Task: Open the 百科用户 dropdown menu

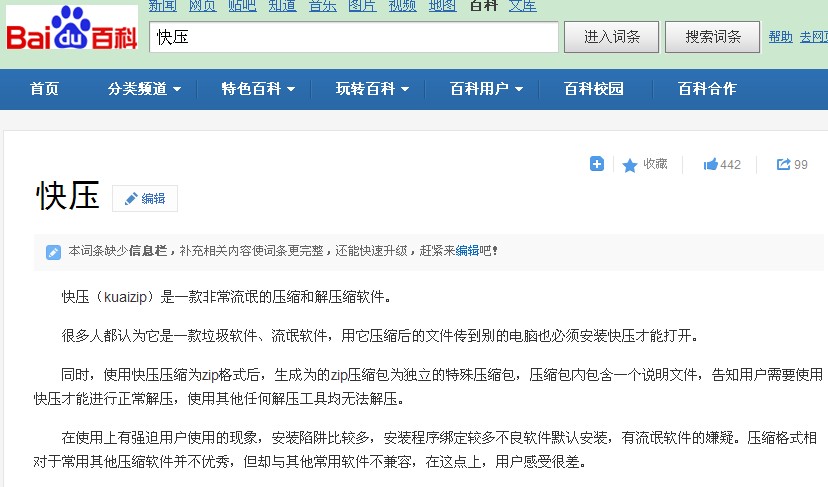Action: pyautogui.click(x=486, y=89)
